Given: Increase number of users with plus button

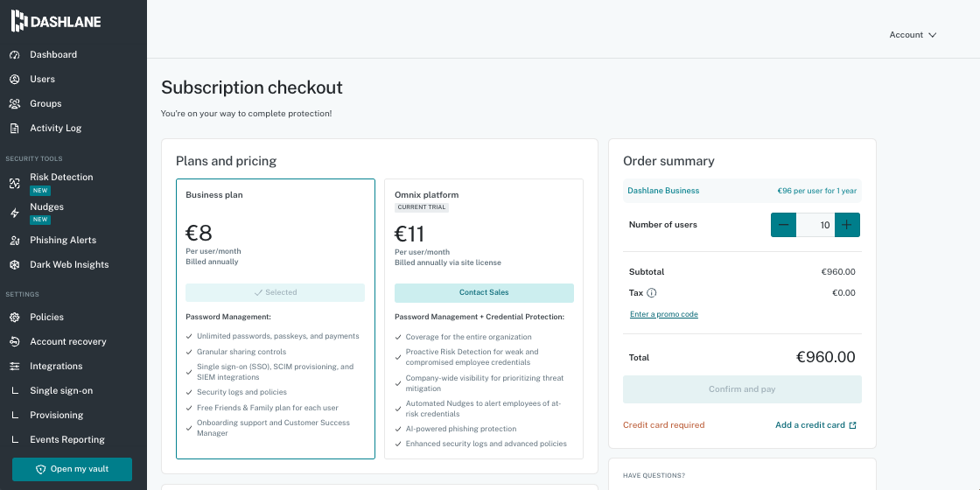Looking at the screenshot, I should [x=847, y=225].
